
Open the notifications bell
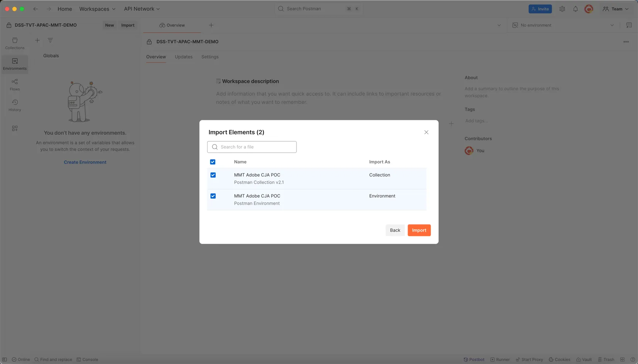[575, 9]
